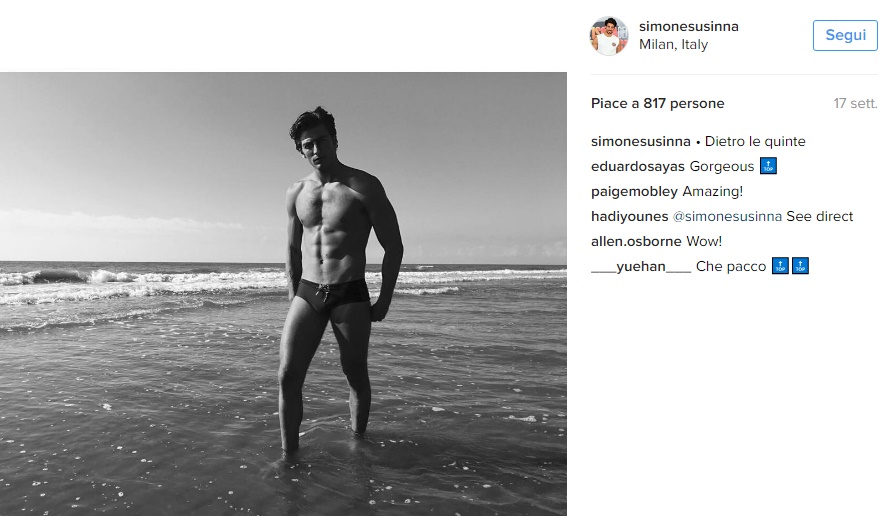
Task: Click the 17 sett. timestamp
Action: coord(855,103)
